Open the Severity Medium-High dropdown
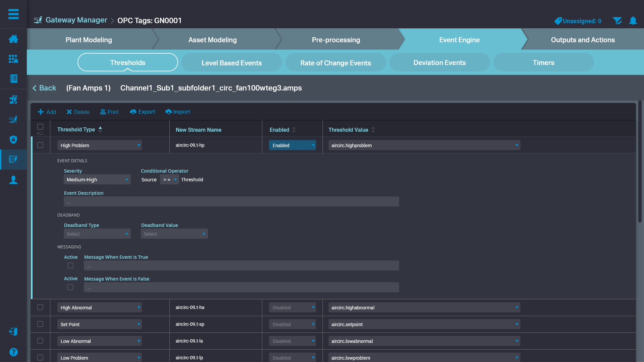Viewport: 644px width, 362px height. point(97,180)
